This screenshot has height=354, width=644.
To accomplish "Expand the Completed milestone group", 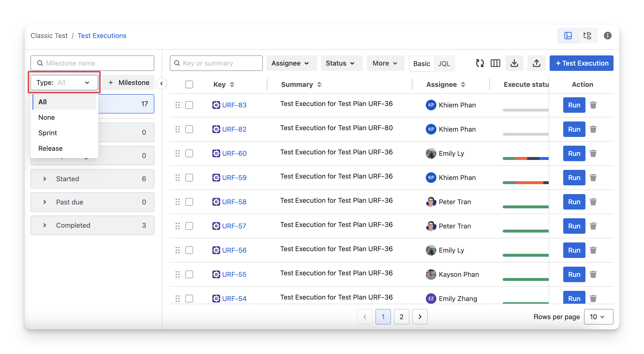I will tap(45, 225).
